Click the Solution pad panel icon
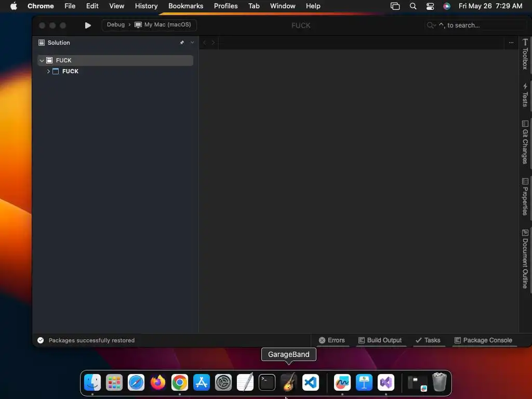This screenshot has width=532, height=399. [x=42, y=43]
